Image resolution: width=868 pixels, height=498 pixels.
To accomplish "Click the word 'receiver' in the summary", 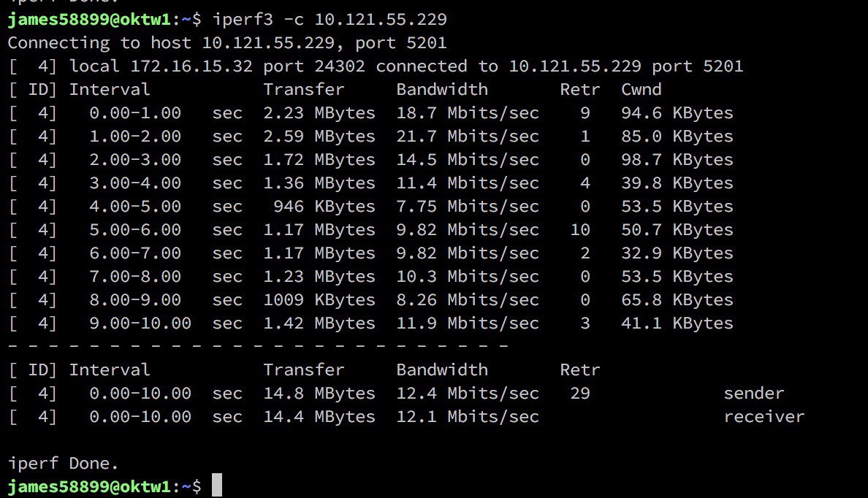I will [764, 417].
